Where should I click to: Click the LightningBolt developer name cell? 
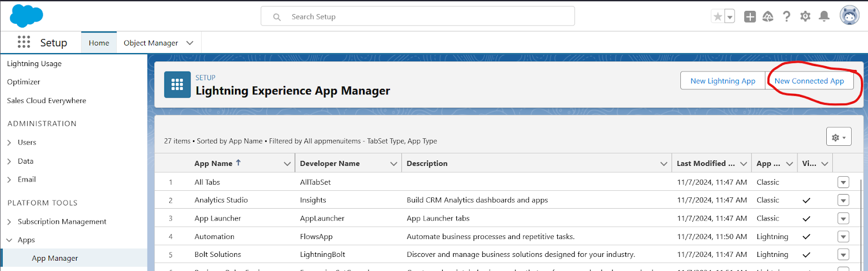[322, 254]
